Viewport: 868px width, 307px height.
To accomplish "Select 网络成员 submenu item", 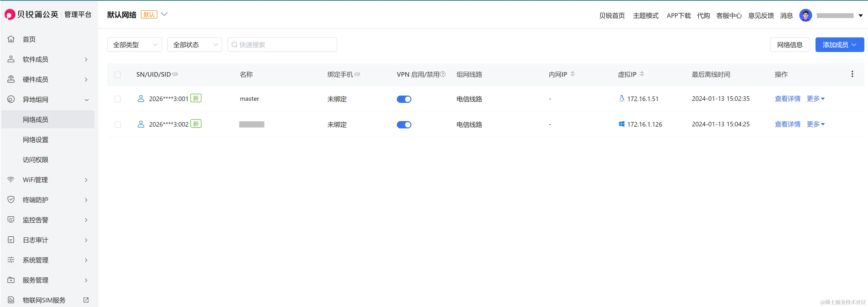I will click(48, 120).
